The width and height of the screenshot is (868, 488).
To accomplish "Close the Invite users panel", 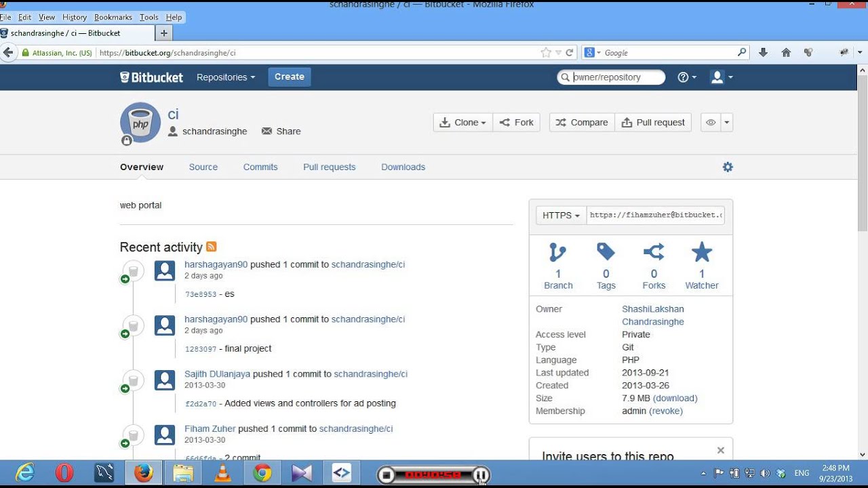I will [721, 450].
